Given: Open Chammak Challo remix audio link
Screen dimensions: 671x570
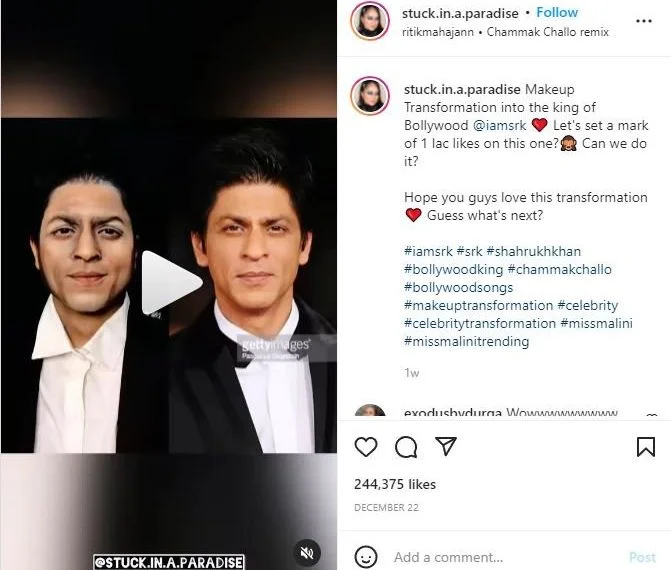Looking at the screenshot, I should tap(548, 32).
